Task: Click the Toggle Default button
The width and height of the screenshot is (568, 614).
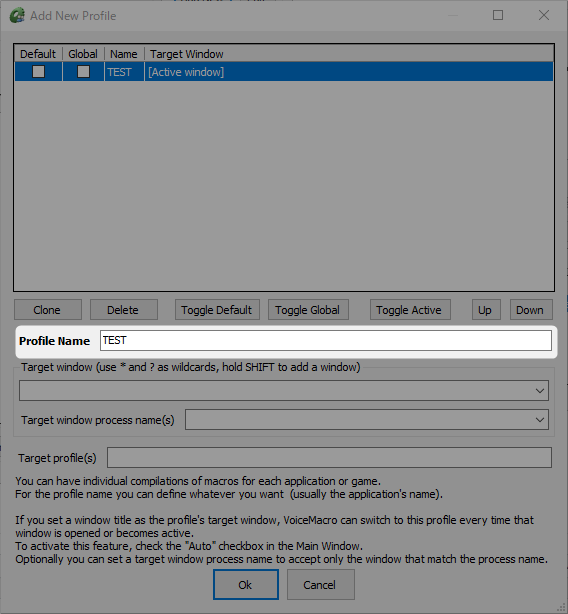Action: (217, 310)
